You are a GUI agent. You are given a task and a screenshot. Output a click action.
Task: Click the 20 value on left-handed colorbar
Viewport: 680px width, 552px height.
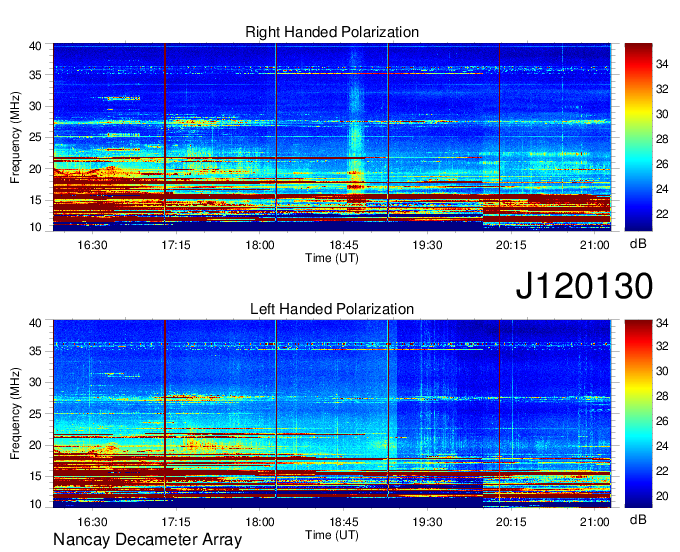pyautogui.click(x=662, y=496)
